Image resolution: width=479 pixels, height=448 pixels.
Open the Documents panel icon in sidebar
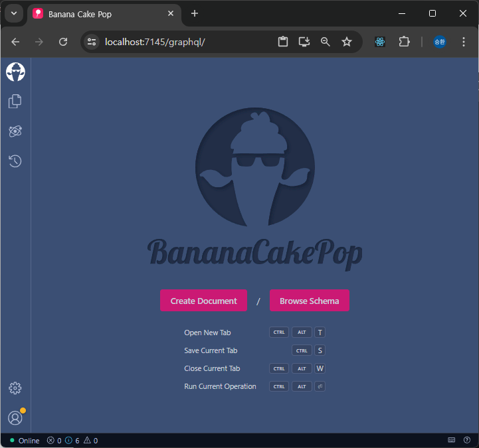click(15, 102)
